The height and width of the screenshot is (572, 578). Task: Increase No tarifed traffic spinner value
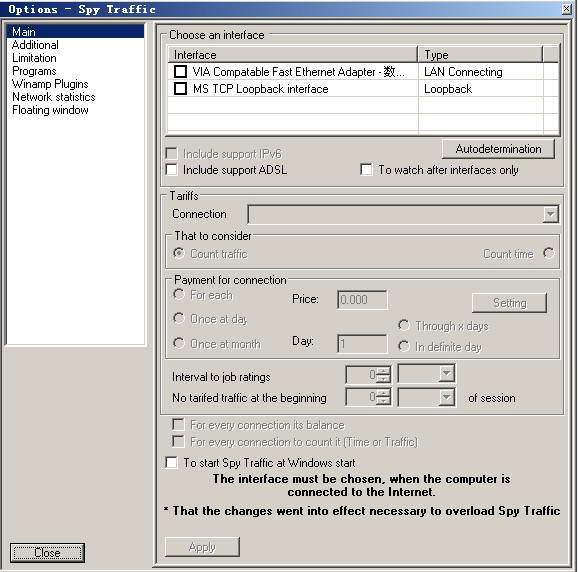pyautogui.click(x=384, y=393)
